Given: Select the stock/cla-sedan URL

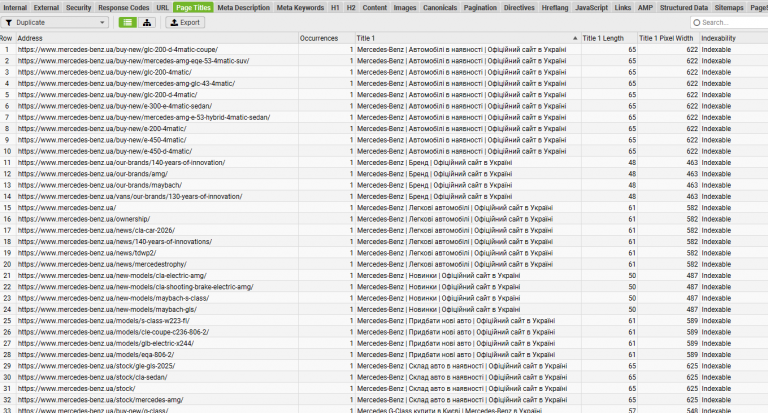Looking at the screenshot, I should pyautogui.click(x=93, y=377).
